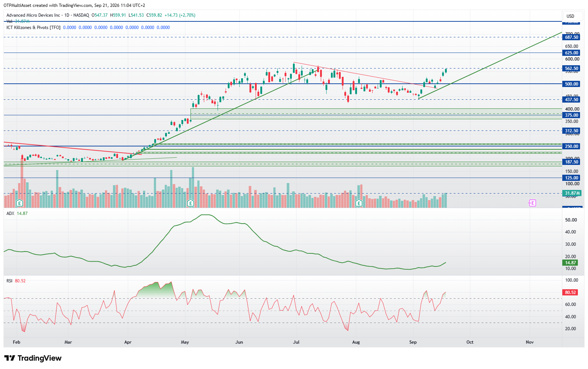Click the earnings E marker in early February
Image resolution: width=588 pixels, height=369 pixels.
point(20,203)
